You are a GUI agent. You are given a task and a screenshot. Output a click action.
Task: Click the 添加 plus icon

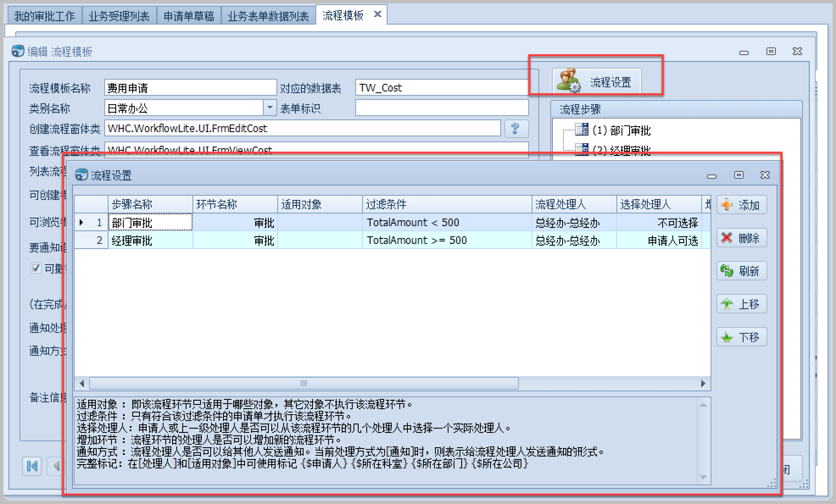(x=727, y=205)
